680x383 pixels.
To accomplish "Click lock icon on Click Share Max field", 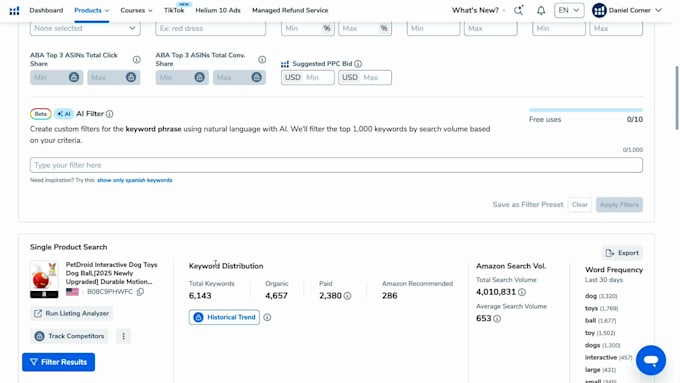I will (131, 77).
